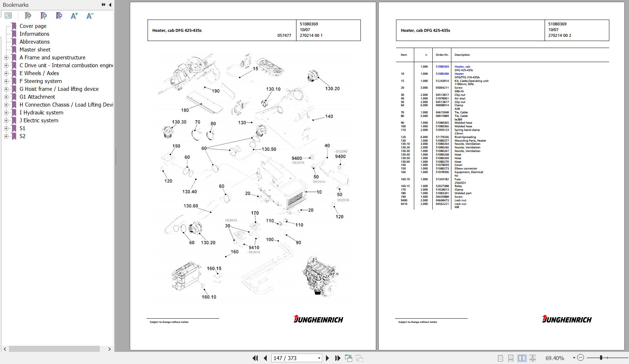Viewport: 629px width, 364px height.
Task: Switch to single page view
Action: click(x=500, y=358)
